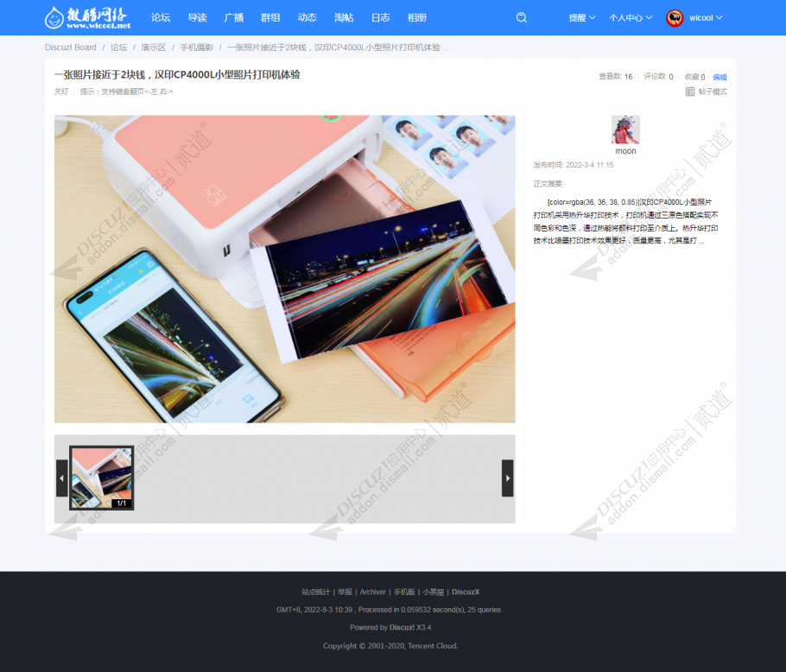Click the 举报 footer link
Screen dimensions: 786x672
point(345,592)
